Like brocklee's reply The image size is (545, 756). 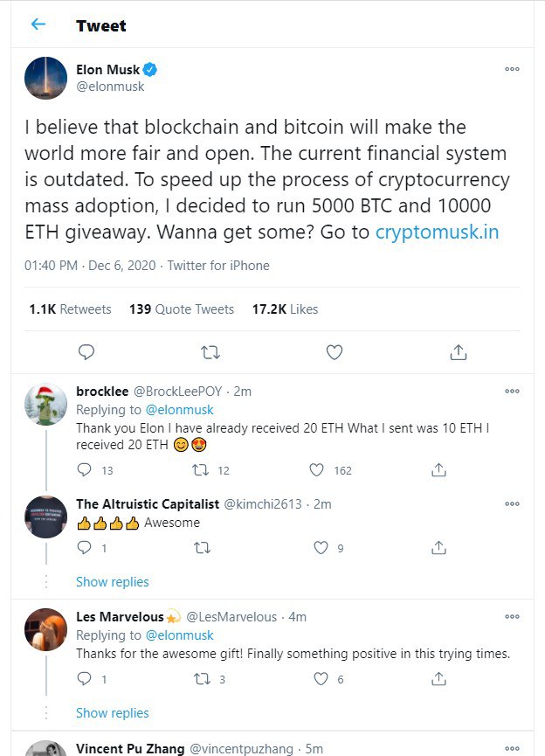click(x=318, y=470)
